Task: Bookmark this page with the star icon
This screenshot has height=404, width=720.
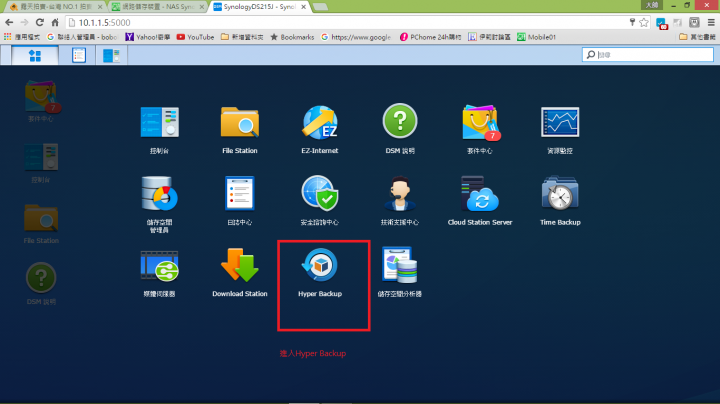Action: click(644, 22)
